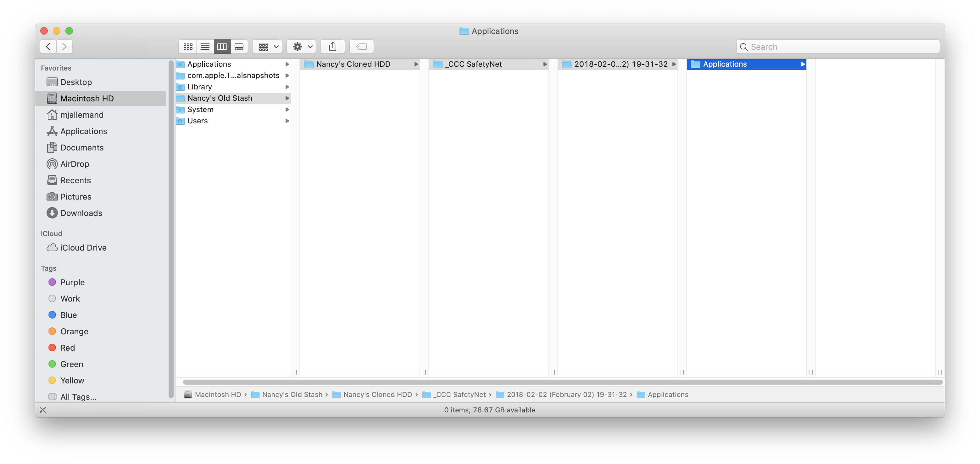Select iCloud Drive in sidebar
980x464 pixels.
pyautogui.click(x=83, y=247)
